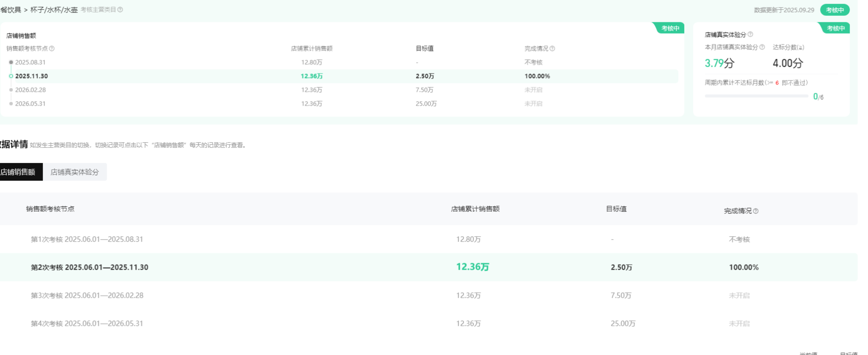Viewport: 868px width, 355px height.
Task: Click the green 12.36万 value in details table
Action: 473,267
